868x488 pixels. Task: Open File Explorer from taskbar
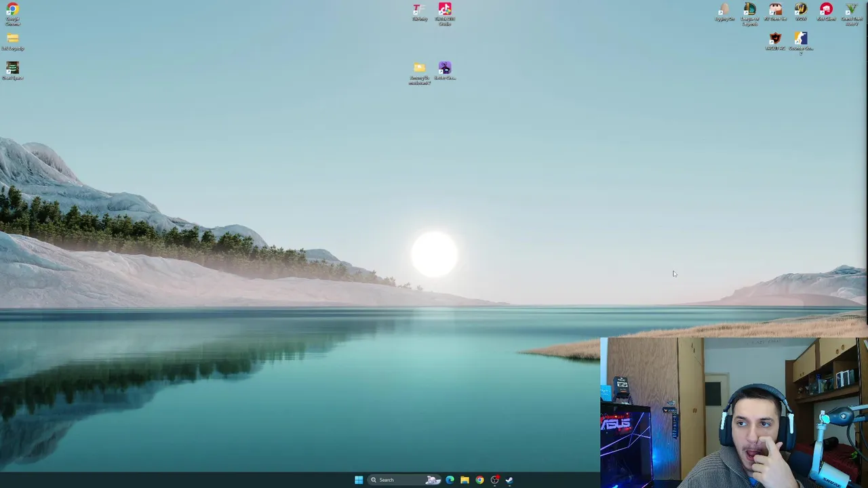click(465, 480)
